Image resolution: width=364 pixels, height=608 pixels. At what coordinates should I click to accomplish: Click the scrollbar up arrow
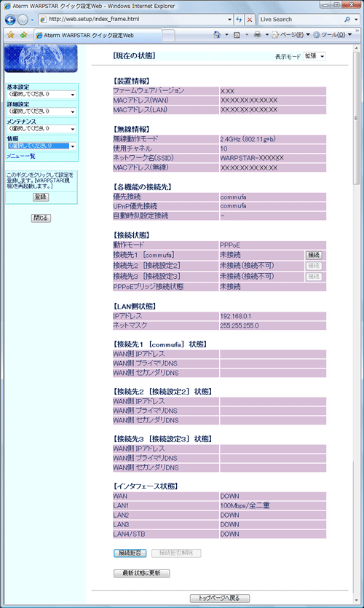pos(356,48)
